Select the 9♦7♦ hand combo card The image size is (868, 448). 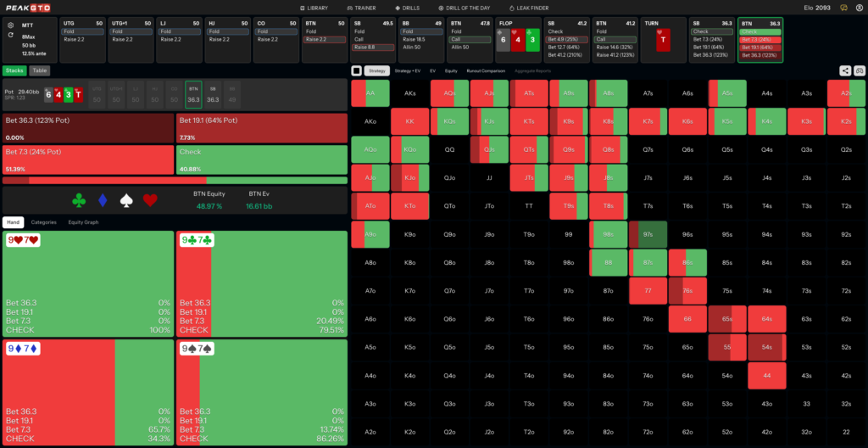coord(88,392)
